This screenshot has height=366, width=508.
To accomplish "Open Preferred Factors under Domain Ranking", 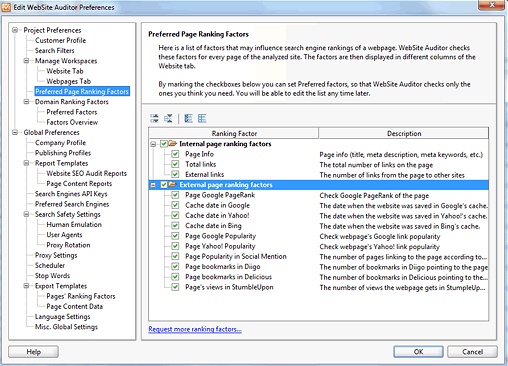I will (x=72, y=112).
